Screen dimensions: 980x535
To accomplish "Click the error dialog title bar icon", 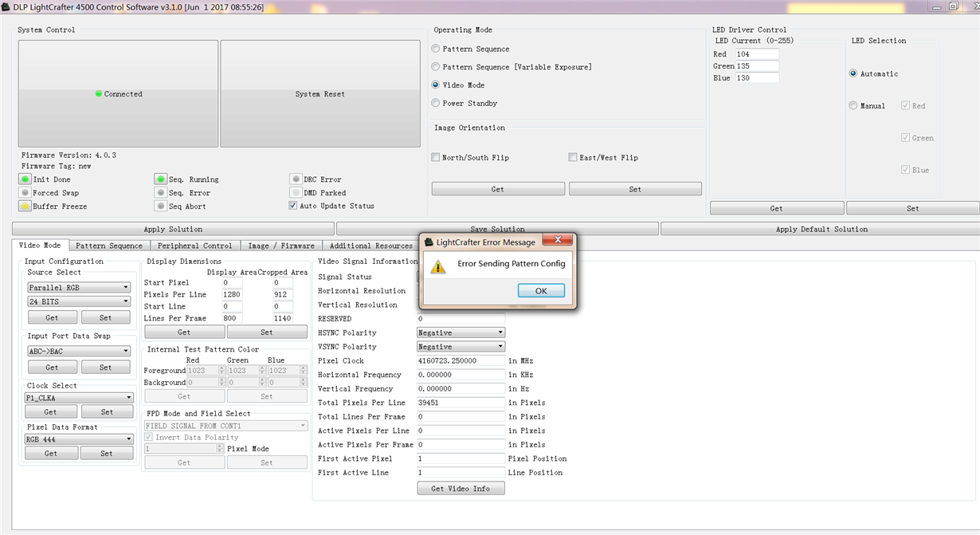I will coord(429,242).
